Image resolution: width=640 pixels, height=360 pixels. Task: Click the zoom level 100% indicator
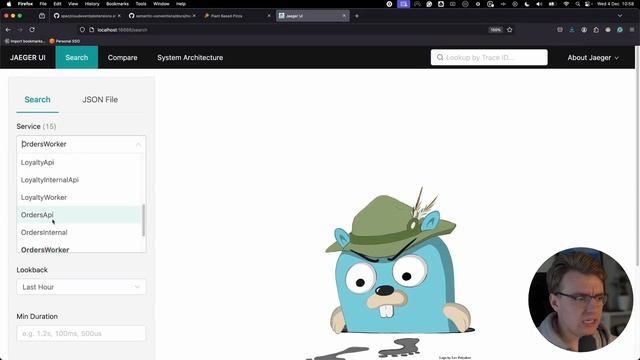coord(496,30)
